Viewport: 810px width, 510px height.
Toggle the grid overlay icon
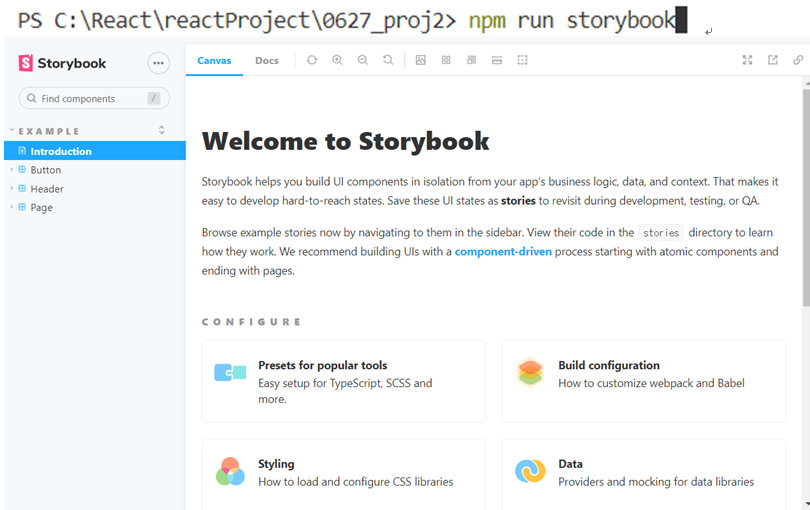(x=446, y=60)
